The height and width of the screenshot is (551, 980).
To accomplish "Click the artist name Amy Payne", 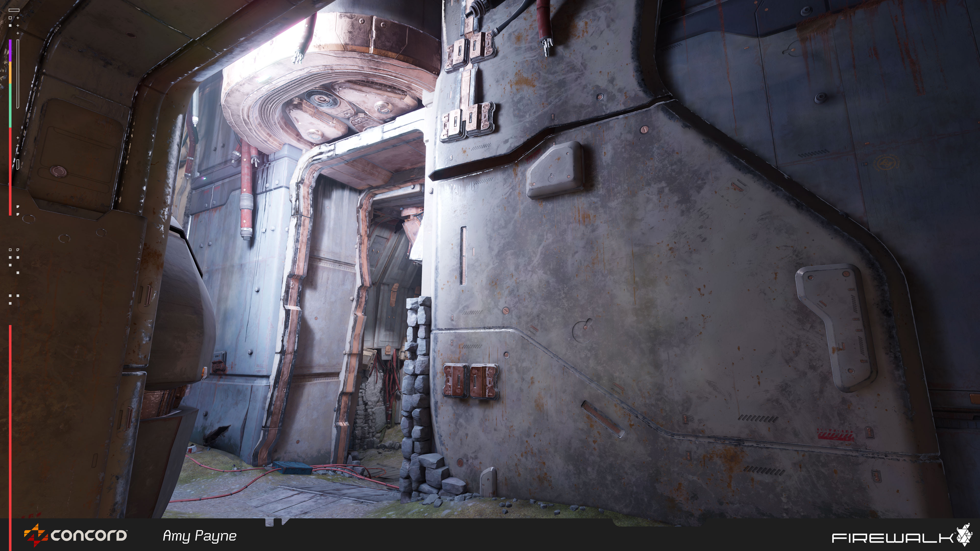I will coord(199,536).
